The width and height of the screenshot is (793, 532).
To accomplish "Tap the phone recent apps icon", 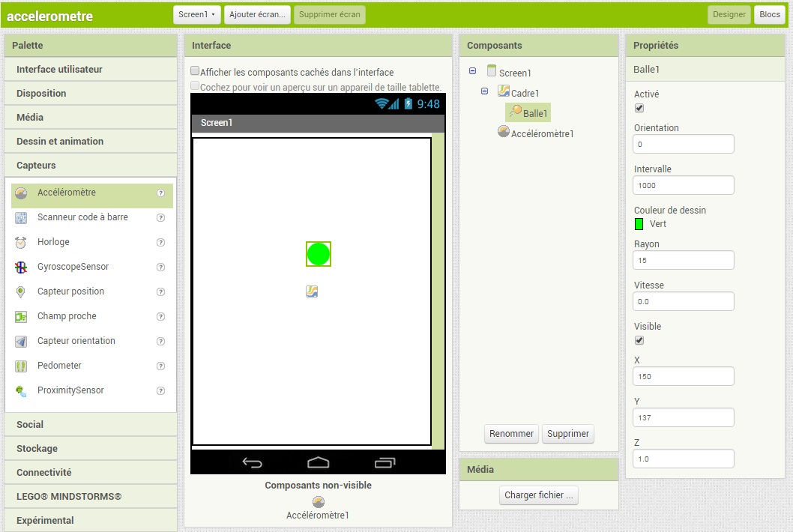I will pyautogui.click(x=385, y=462).
